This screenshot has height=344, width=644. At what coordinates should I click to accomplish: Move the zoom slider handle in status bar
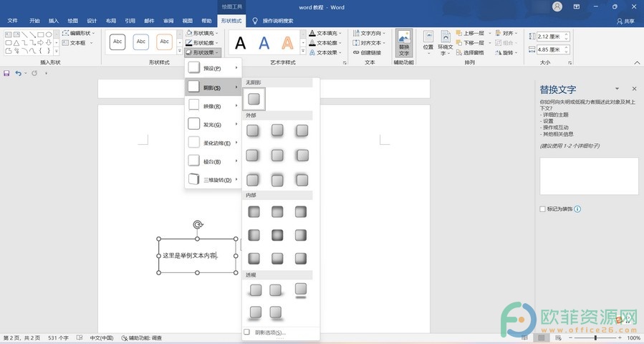click(x=595, y=338)
